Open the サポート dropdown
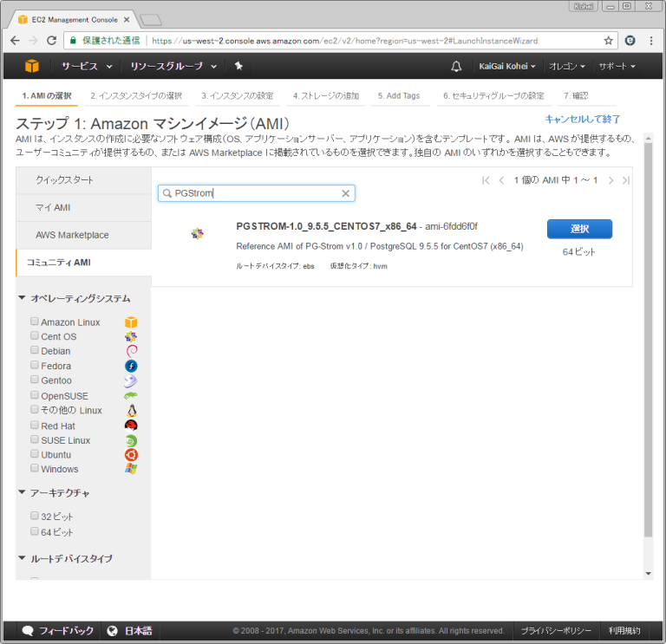 [x=617, y=66]
